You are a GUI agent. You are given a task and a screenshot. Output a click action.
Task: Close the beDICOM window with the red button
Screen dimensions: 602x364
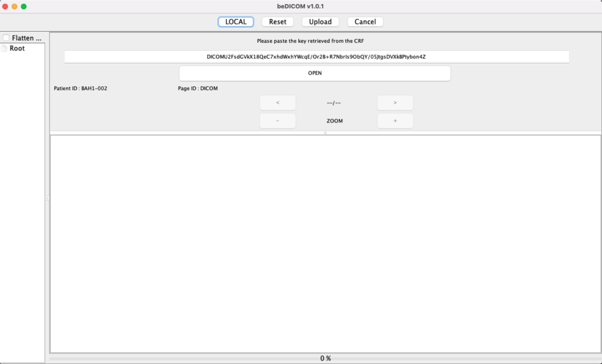click(x=5, y=6)
